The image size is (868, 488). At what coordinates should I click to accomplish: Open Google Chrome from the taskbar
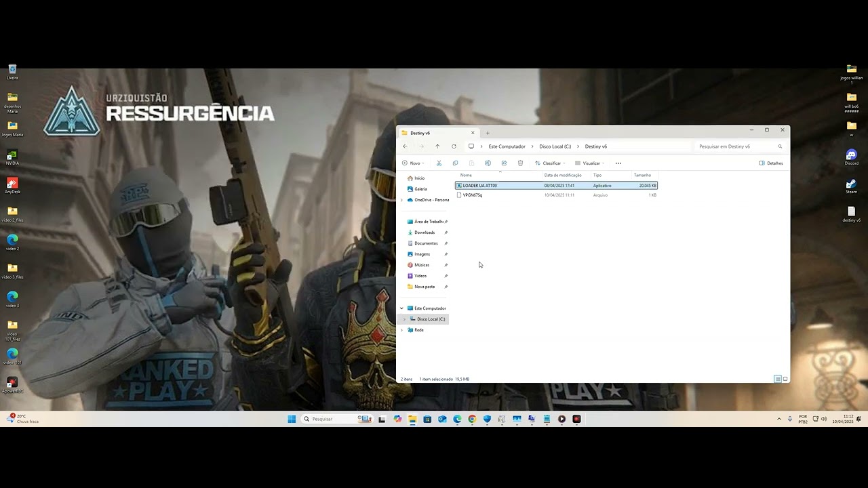tap(472, 419)
